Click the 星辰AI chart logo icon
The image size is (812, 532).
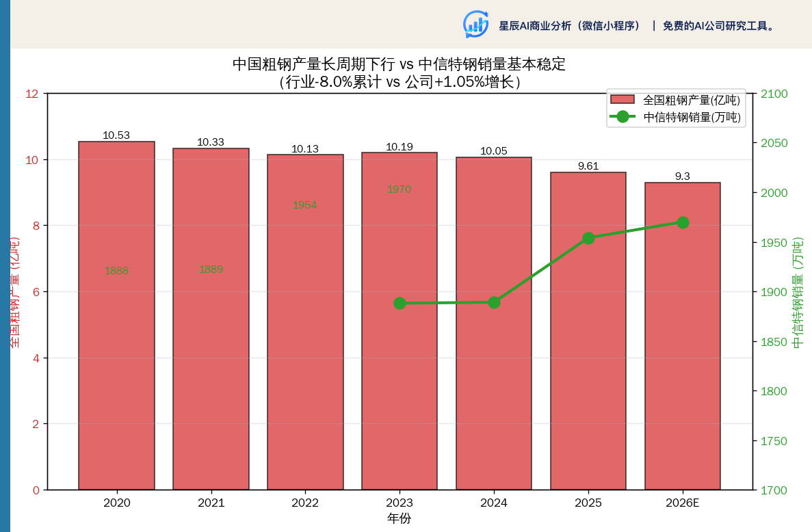tap(476, 25)
